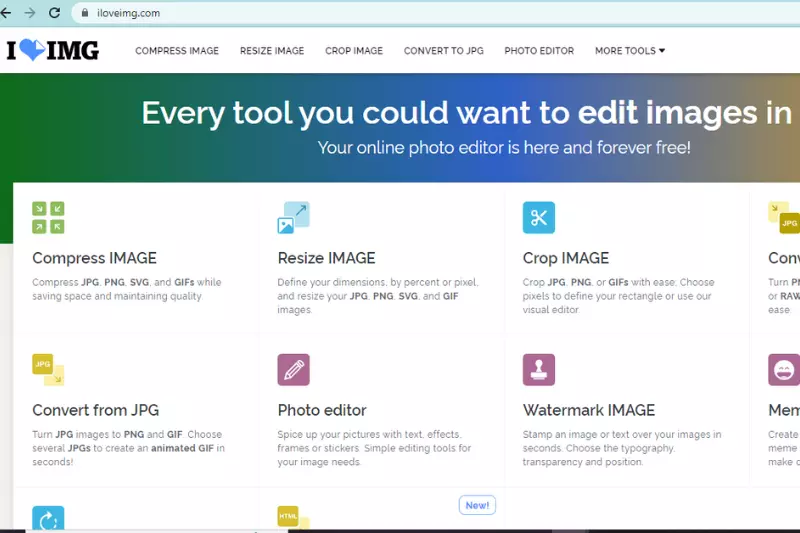Click the Crop IMAGE scissors icon
The image size is (800, 533).
point(539,217)
